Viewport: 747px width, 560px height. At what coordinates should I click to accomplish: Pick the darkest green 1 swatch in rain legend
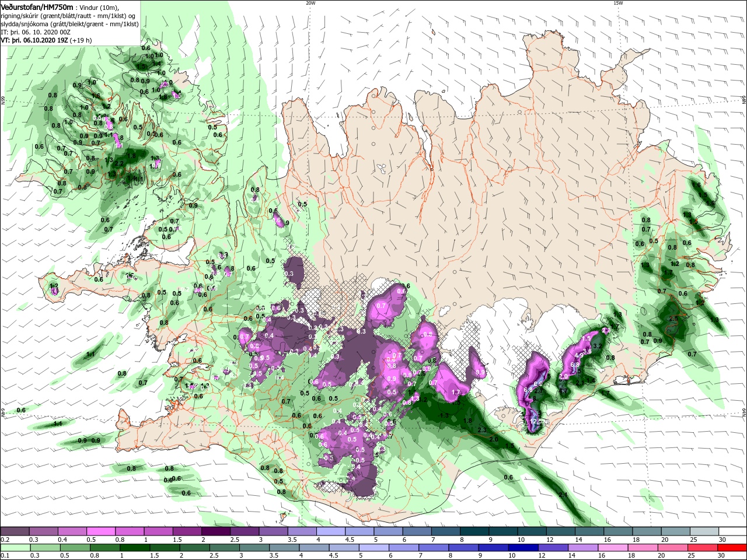pyautogui.click(x=134, y=548)
